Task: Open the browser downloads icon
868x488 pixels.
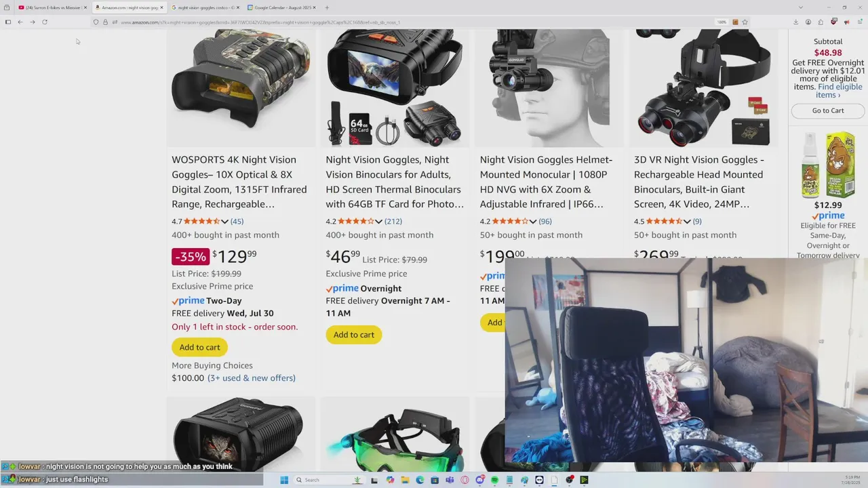Action: click(795, 22)
